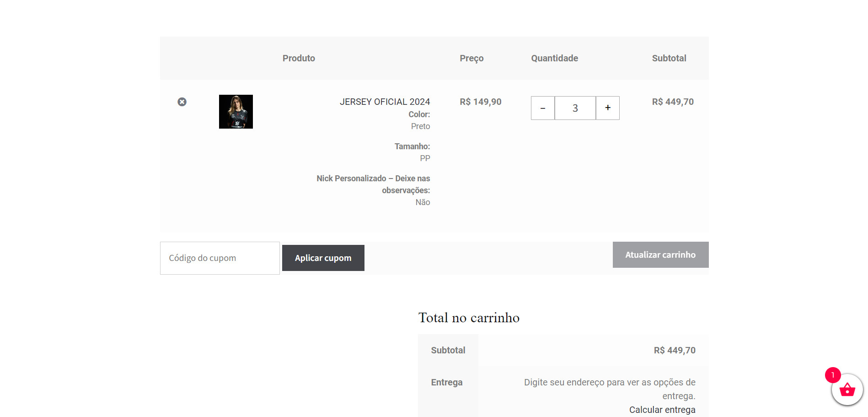Click the quantity field showing 3
The width and height of the screenshot is (868, 417).
575,108
